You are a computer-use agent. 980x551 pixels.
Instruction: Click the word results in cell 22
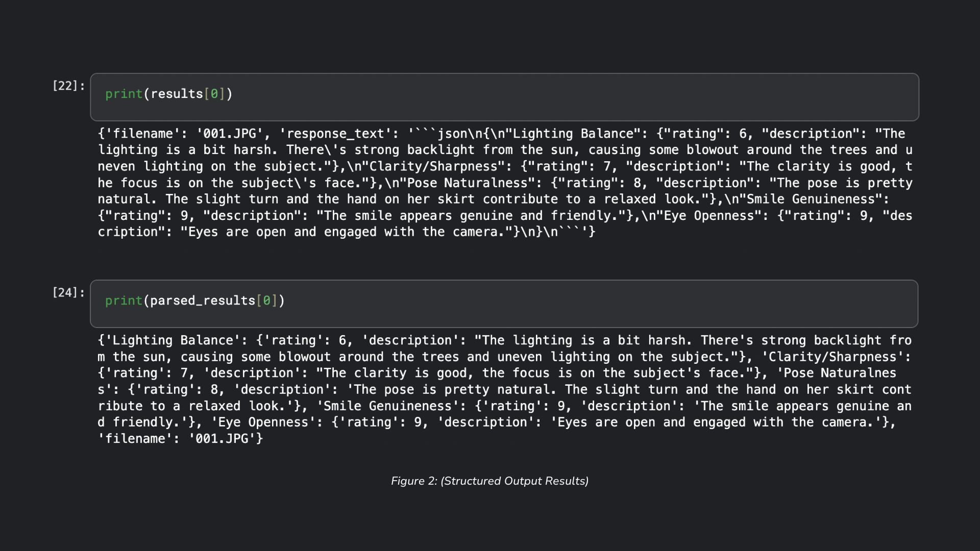pos(177,94)
